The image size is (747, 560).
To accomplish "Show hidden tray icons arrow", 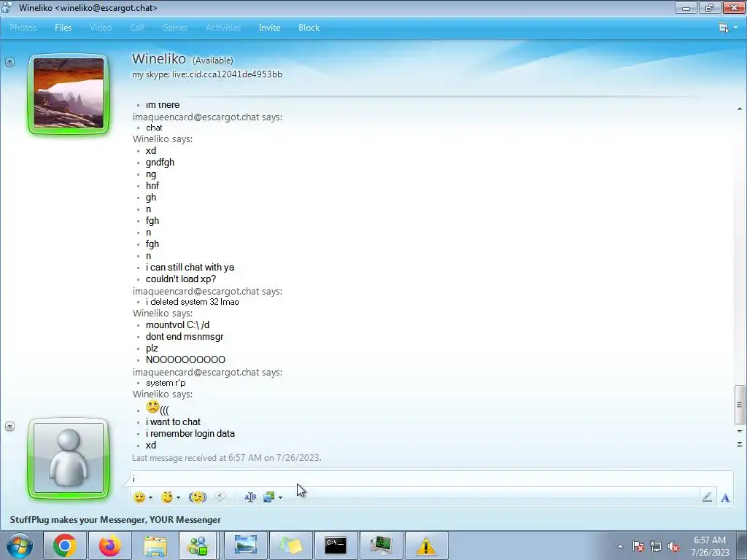I will click(x=620, y=546).
